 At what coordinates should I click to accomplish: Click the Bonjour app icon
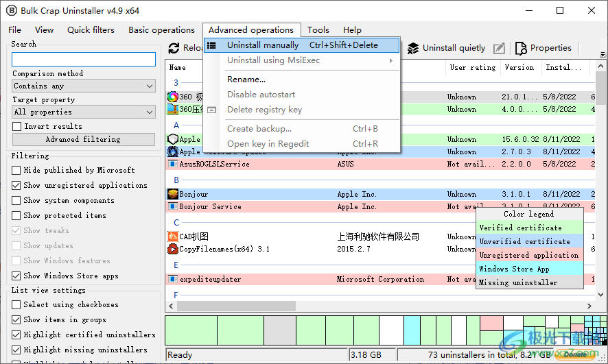[172, 194]
